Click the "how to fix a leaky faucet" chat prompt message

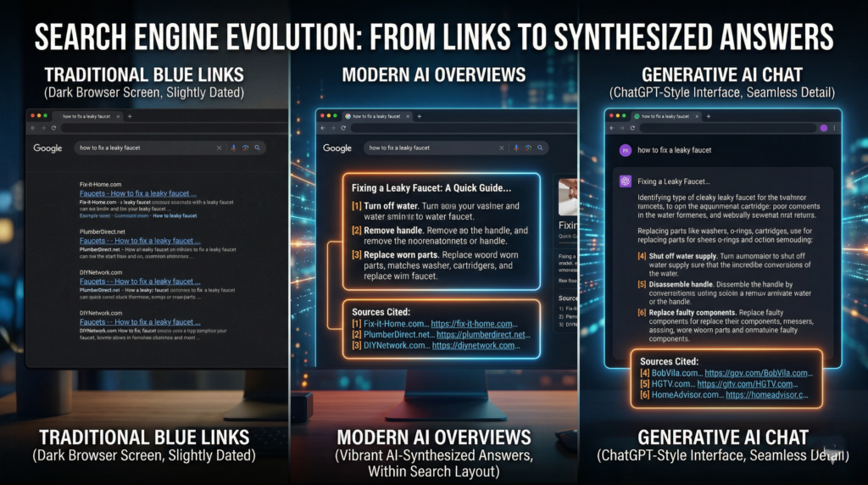pos(674,150)
